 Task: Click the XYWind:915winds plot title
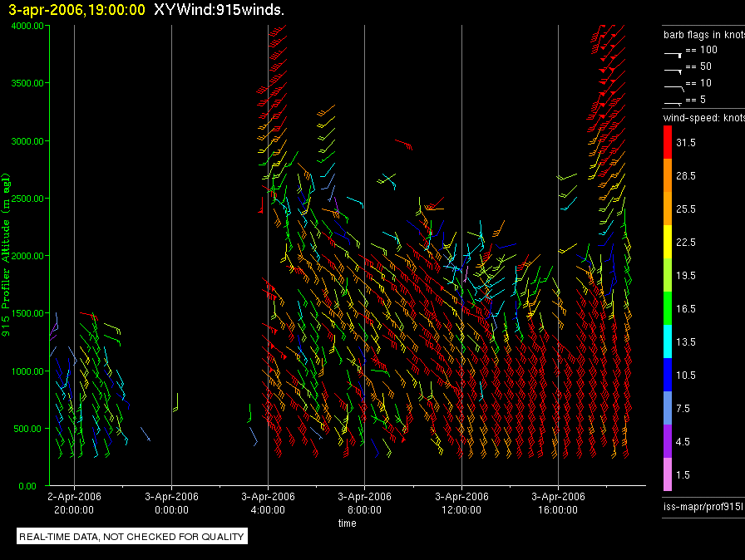pyautogui.click(x=220, y=10)
